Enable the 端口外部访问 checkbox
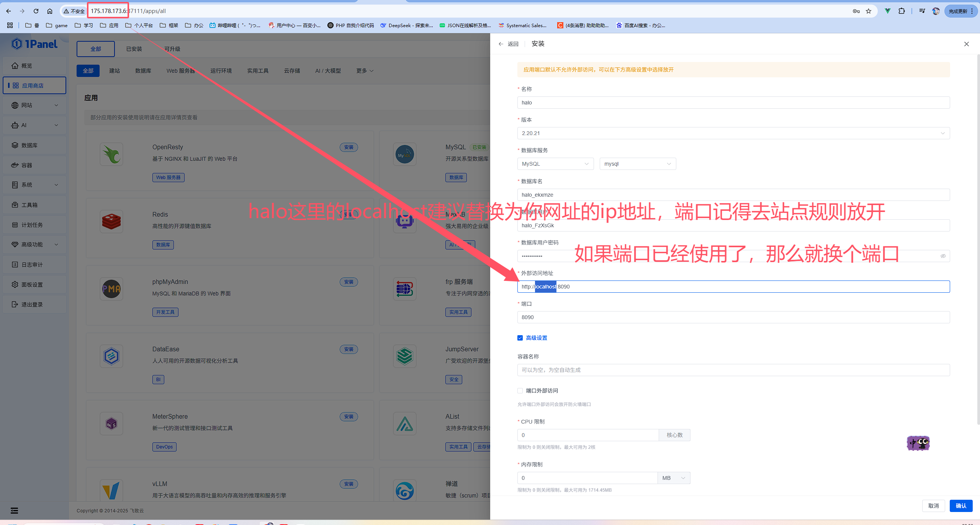 [x=520, y=391]
